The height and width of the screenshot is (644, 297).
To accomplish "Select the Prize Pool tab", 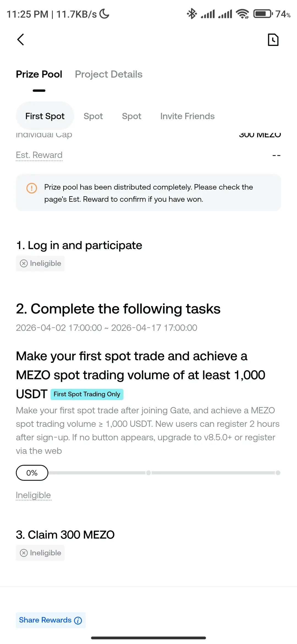I will (39, 74).
